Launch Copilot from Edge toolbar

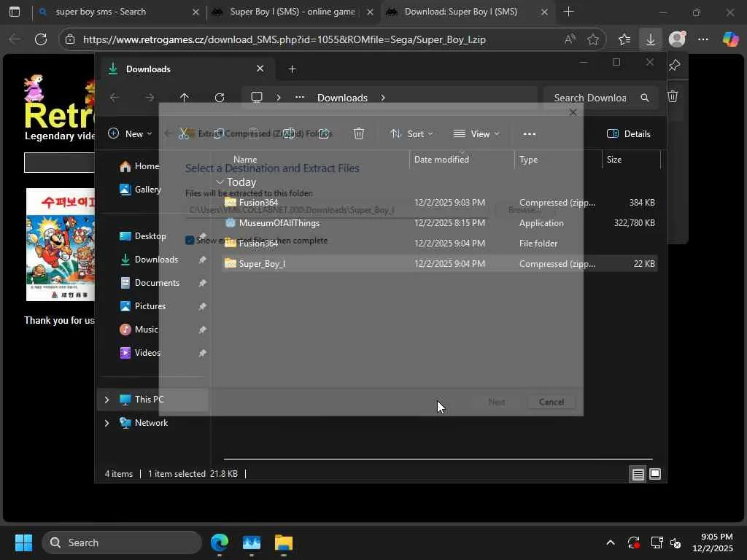click(730, 39)
